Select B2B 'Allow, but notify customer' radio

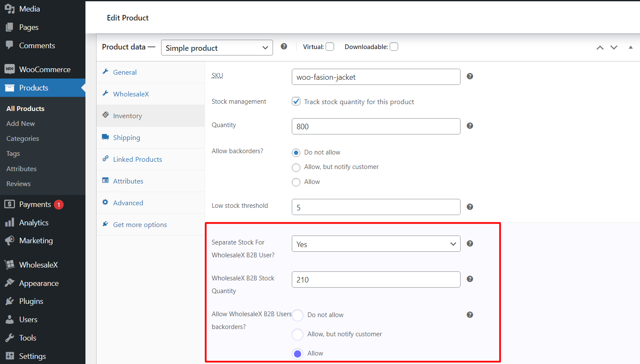pyautogui.click(x=298, y=335)
